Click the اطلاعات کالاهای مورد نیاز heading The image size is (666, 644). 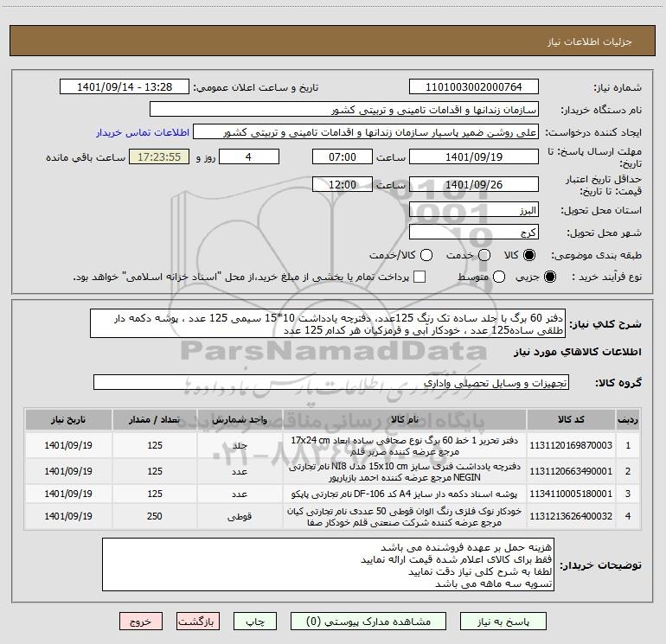coord(577,352)
